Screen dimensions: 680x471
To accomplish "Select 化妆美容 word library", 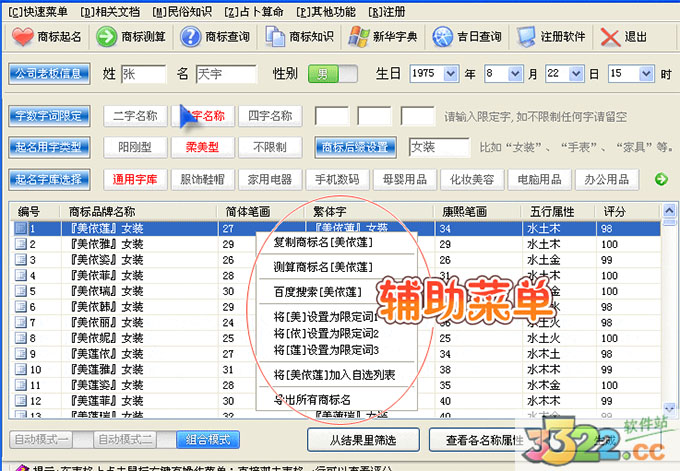I will click(472, 180).
